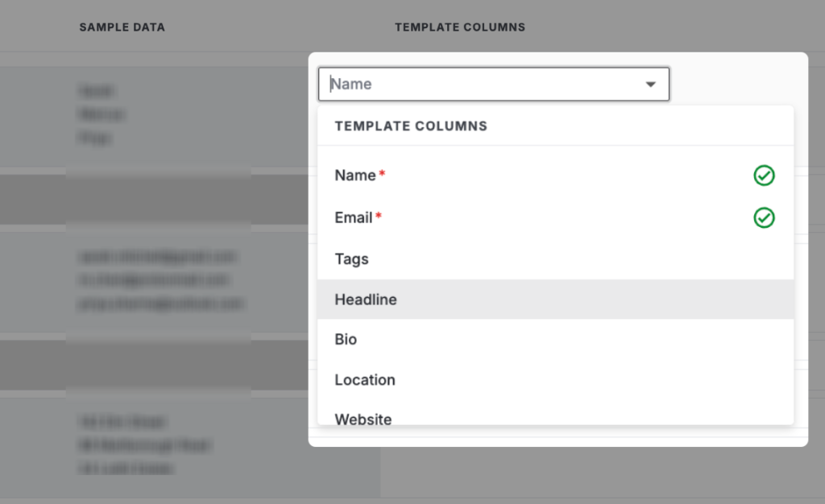Click the SAMPLE DATA column header
This screenshot has height=504, width=825.
[122, 27]
